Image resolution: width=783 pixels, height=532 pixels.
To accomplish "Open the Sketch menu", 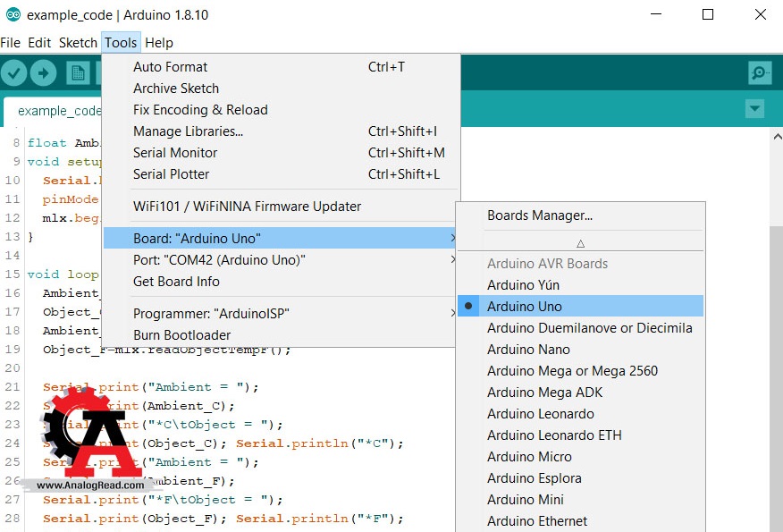I will tap(78, 43).
